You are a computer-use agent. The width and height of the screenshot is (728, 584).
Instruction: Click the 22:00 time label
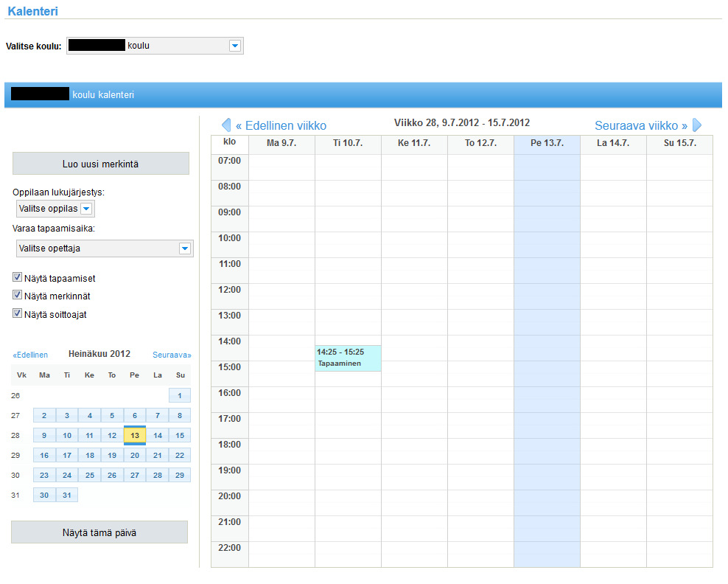pos(229,548)
